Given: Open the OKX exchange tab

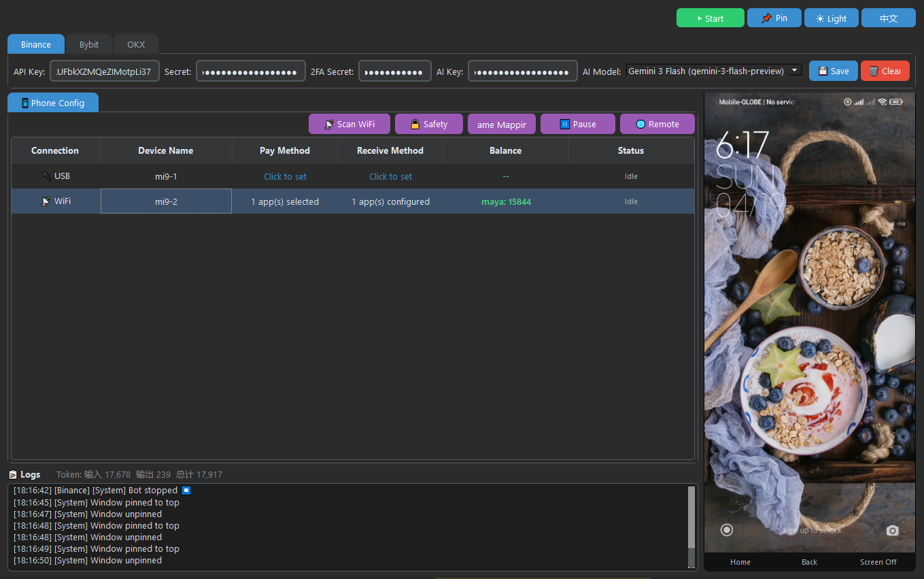Looking at the screenshot, I should pyautogui.click(x=136, y=44).
